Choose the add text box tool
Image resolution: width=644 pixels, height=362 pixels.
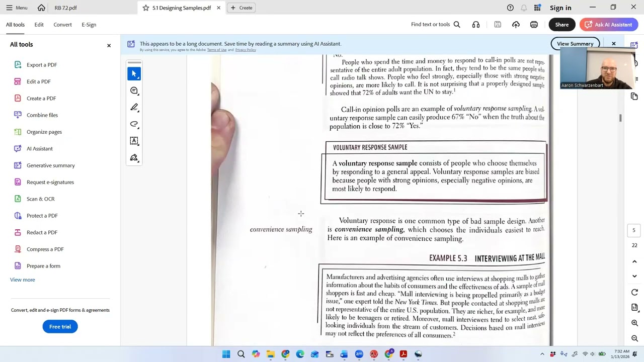point(134,141)
